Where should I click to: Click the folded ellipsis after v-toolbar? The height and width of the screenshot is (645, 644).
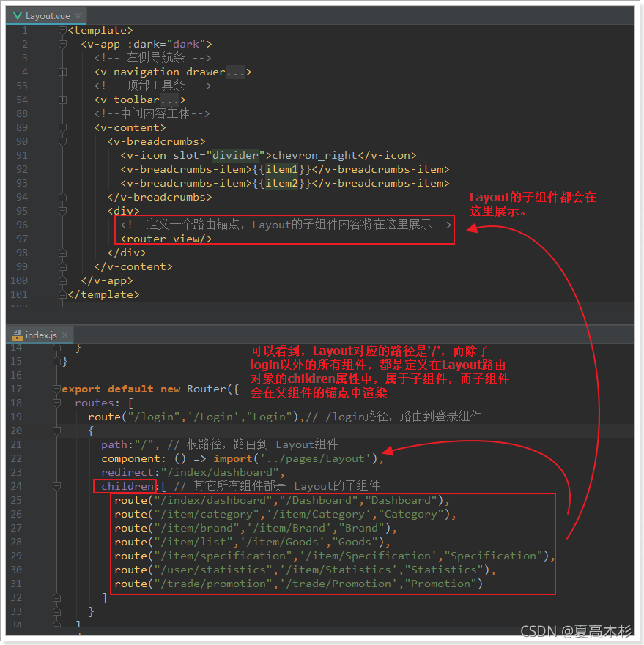[x=170, y=100]
